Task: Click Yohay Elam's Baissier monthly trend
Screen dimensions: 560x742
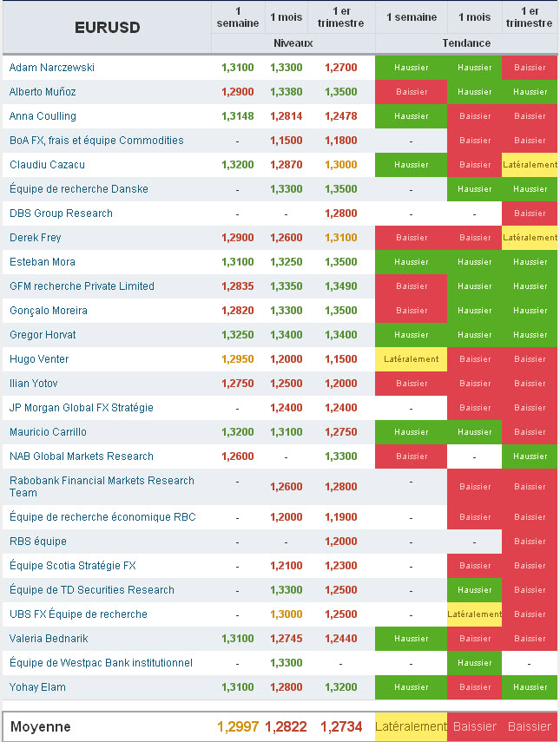Action: point(474,687)
